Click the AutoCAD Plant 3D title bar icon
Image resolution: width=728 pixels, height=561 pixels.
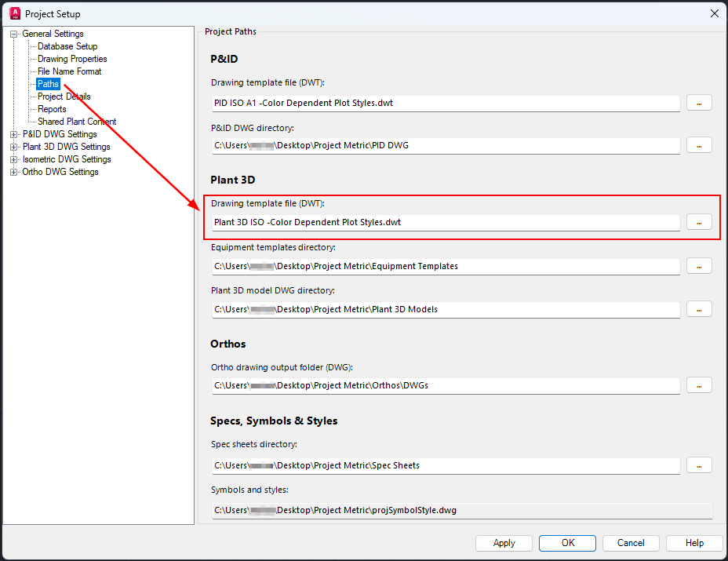(15, 13)
